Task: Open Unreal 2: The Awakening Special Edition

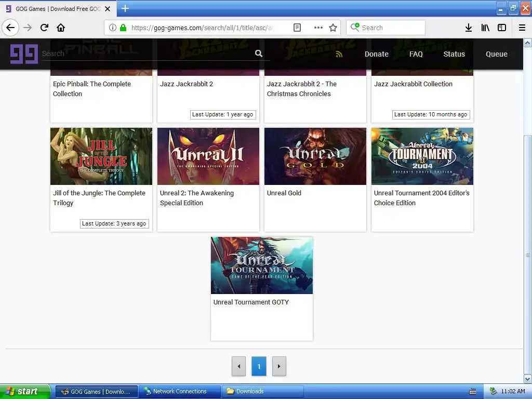Action: (197, 198)
